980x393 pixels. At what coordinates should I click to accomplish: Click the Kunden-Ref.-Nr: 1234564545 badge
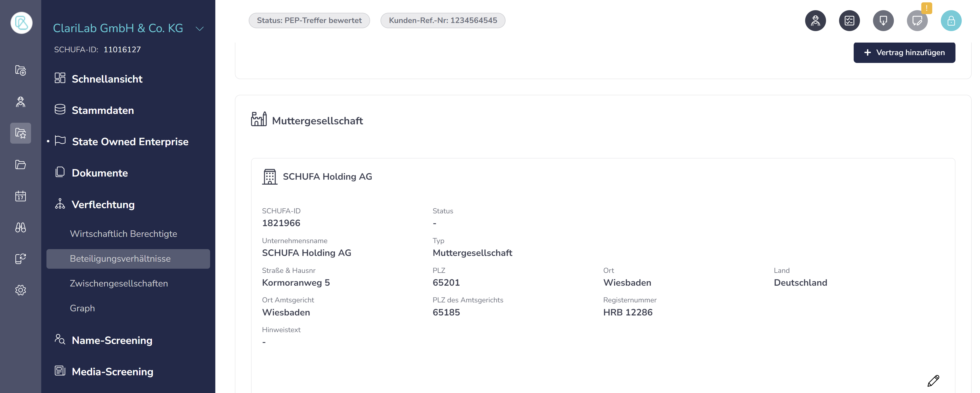point(442,21)
